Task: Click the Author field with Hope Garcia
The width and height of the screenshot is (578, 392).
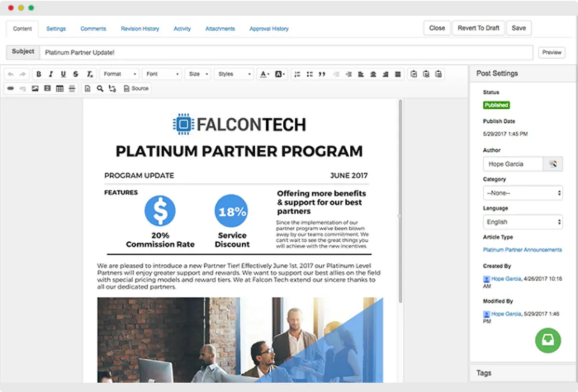Action: click(x=513, y=164)
